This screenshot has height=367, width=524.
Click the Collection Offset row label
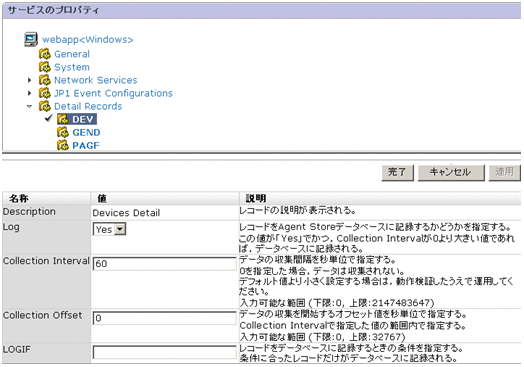[x=42, y=315]
